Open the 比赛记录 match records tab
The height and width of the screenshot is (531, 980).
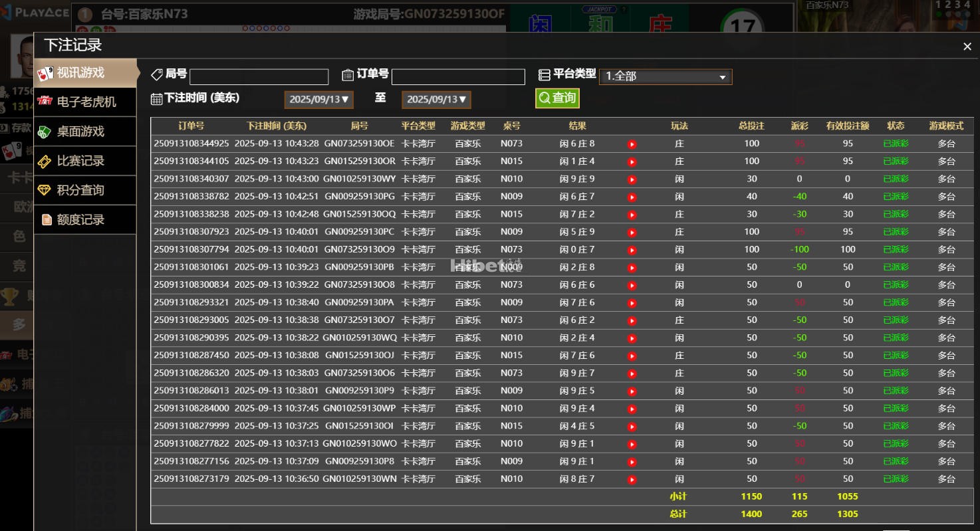coord(86,161)
